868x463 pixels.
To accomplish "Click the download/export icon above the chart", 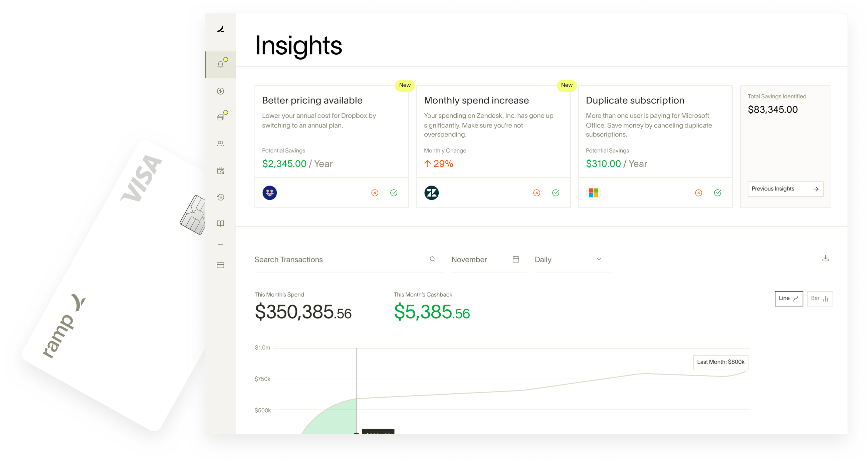I will [x=826, y=258].
